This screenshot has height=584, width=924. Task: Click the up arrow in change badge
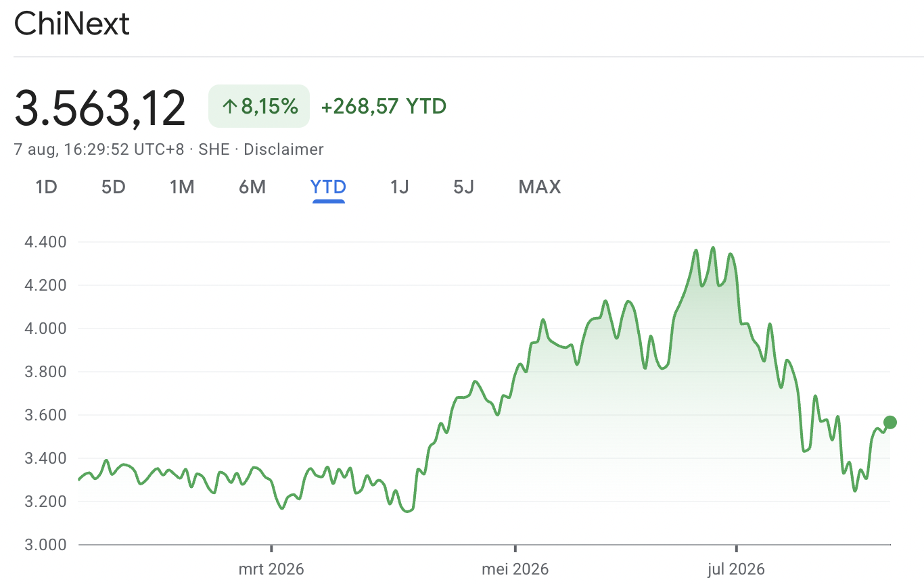pos(229,106)
